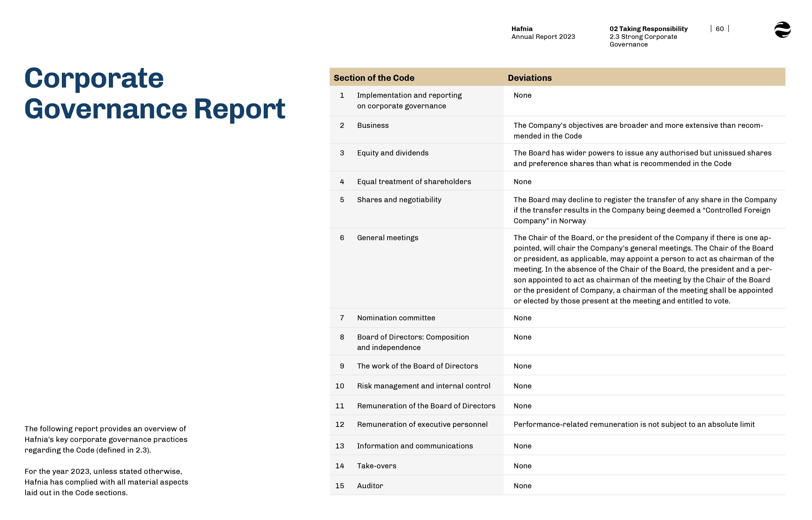
Task: Select Risk management and internal control
Action: point(423,386)
